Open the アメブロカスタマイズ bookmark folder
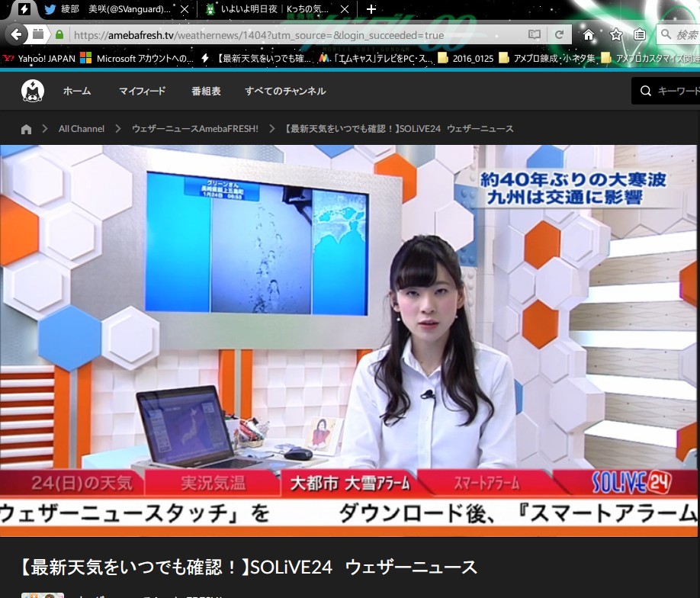 [650, 59]
